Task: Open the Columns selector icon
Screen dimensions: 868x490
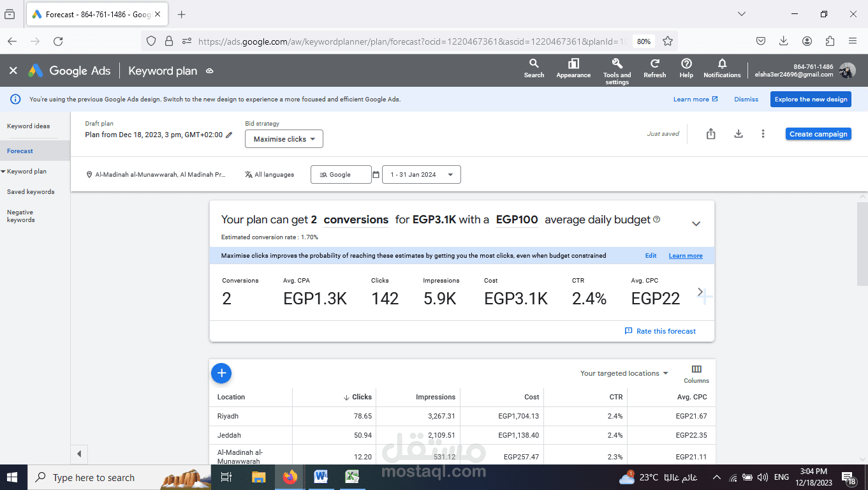Action: click(x=696, y=374)
